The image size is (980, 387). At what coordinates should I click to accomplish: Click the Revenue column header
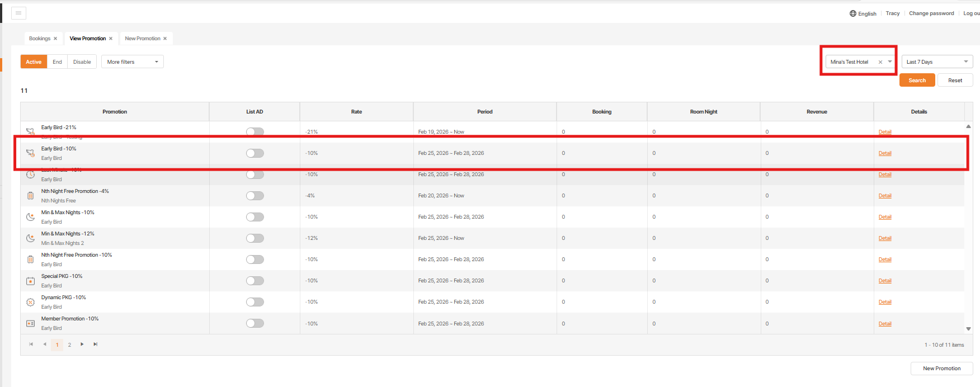[817, 112]
